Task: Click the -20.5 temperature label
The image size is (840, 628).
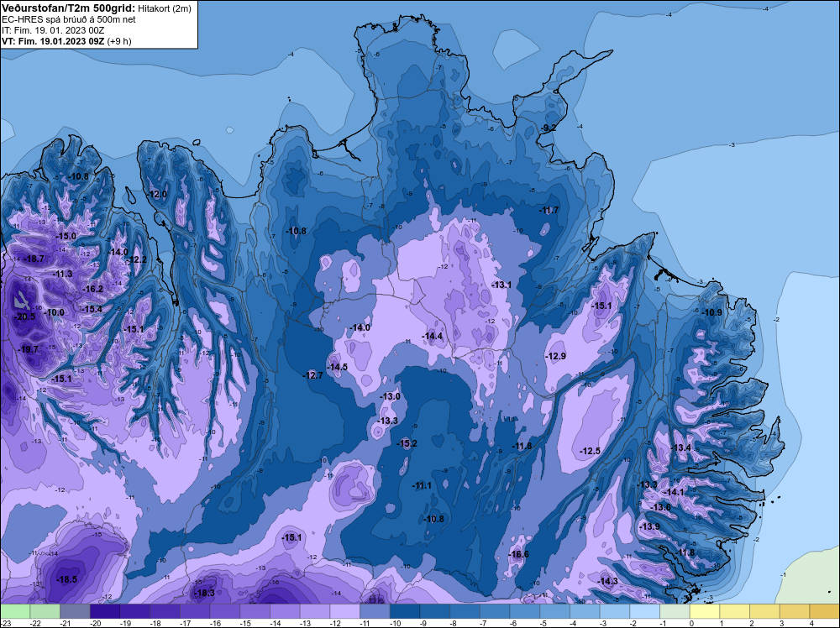Action: [25, 317]
